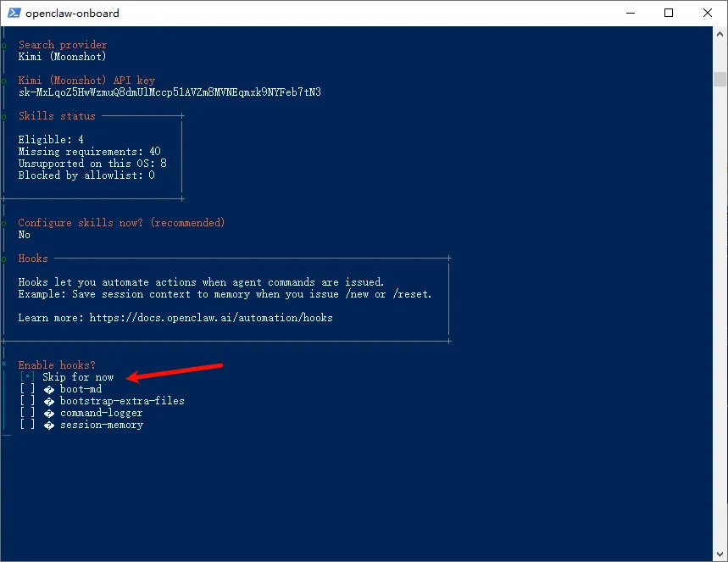The height and width of the screenshot is (562, 728).
Task: Click the bootstrap-extra-files label
Action: click(122, 400)
